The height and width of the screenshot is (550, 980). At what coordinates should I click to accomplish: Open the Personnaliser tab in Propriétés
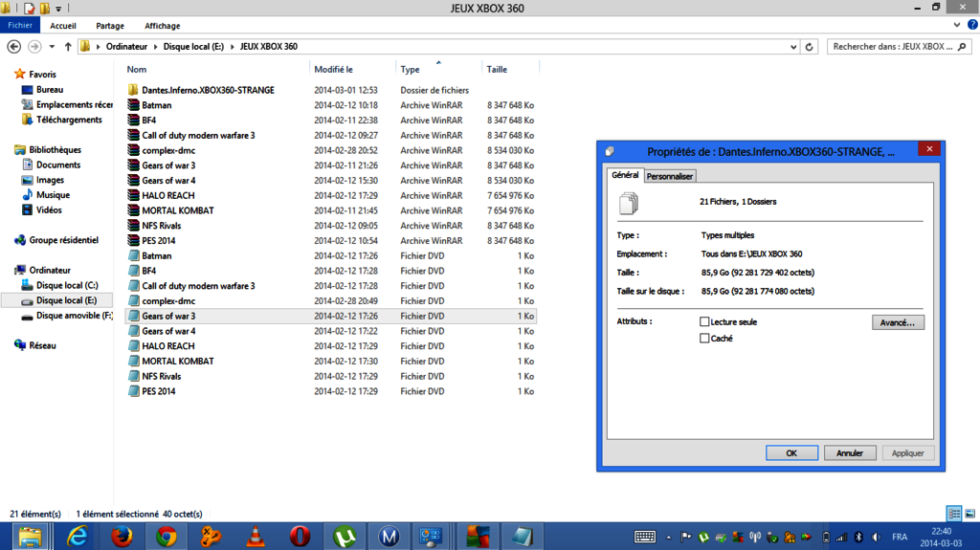tap(669, 176)
